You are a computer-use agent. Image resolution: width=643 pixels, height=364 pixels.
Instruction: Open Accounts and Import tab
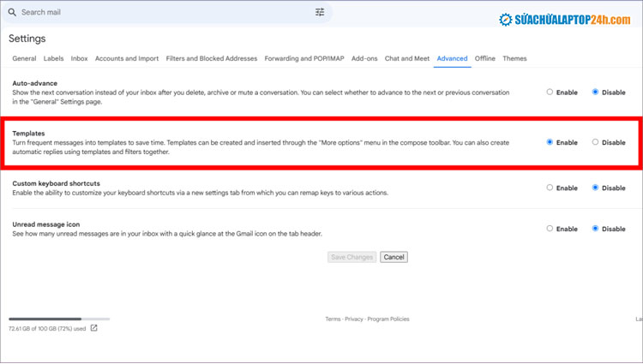click(127, 58)
